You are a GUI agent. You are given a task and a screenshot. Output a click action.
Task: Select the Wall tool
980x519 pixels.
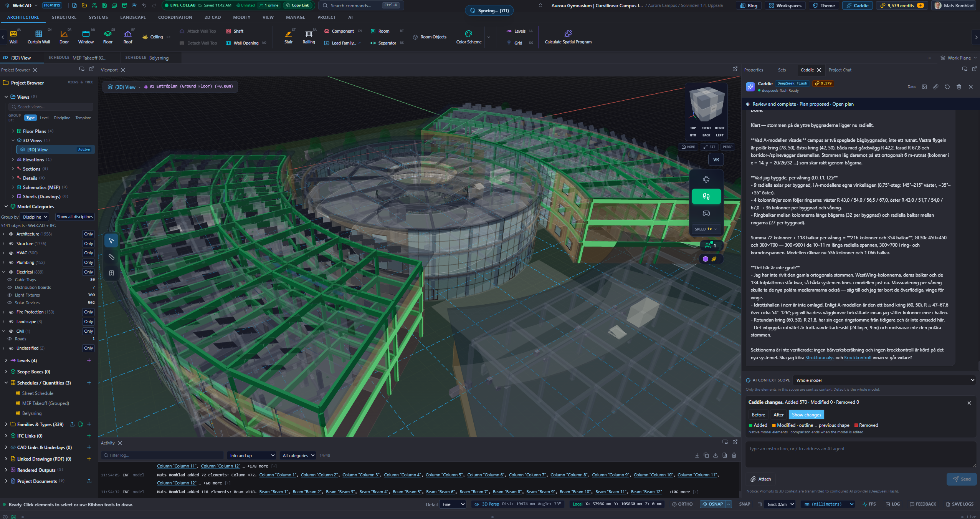tap(13, 37)
